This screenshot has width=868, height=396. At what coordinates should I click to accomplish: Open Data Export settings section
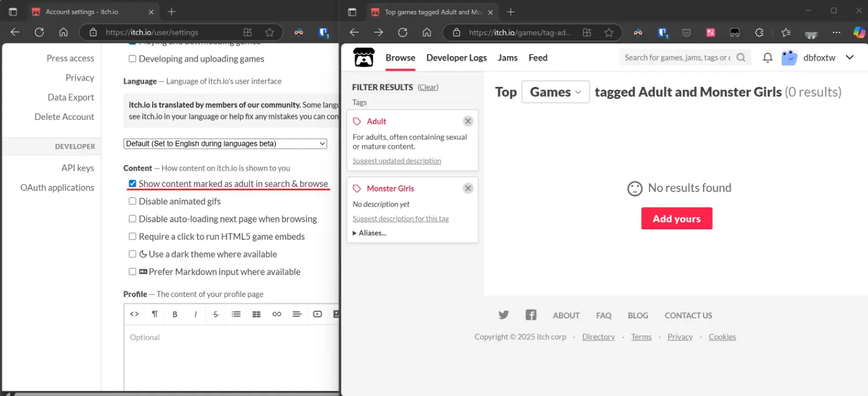click(x=71, y=97)
